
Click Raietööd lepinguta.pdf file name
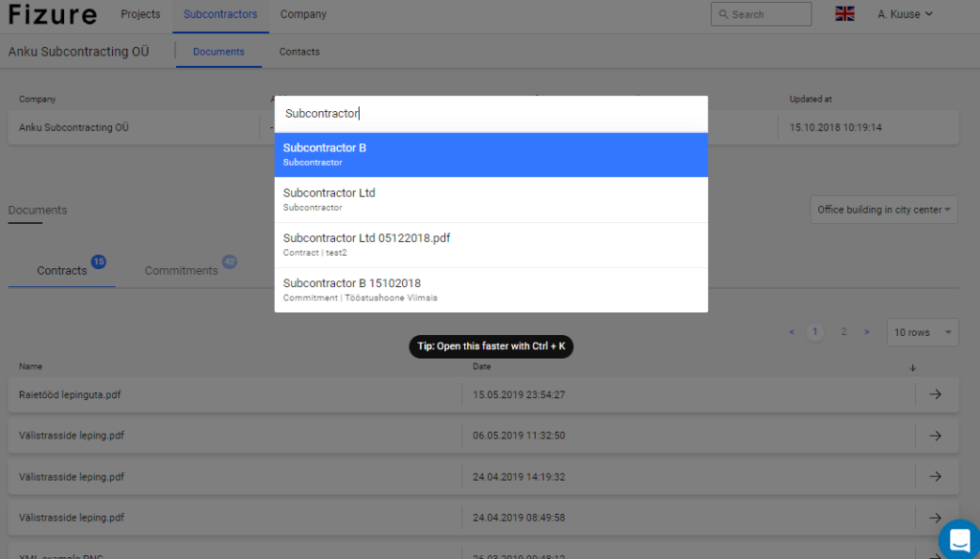pyautogui.click(x=70, y=394)
